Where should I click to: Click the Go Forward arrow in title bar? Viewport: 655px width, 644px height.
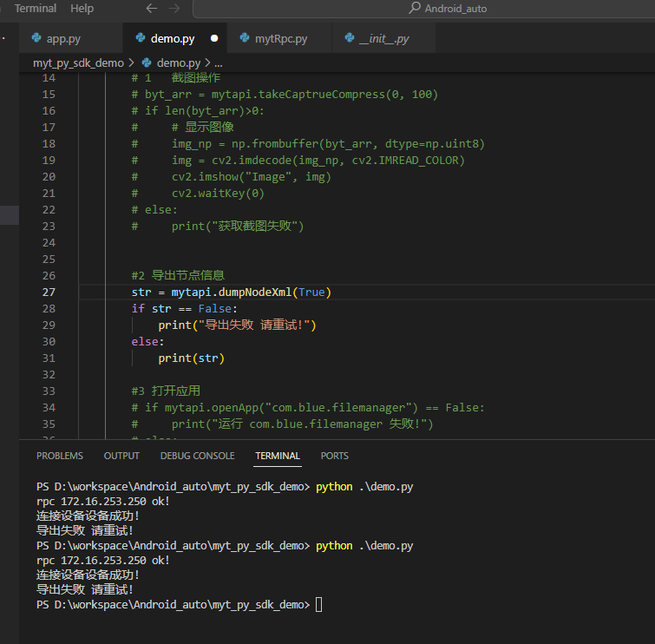[x=176, y=9]
